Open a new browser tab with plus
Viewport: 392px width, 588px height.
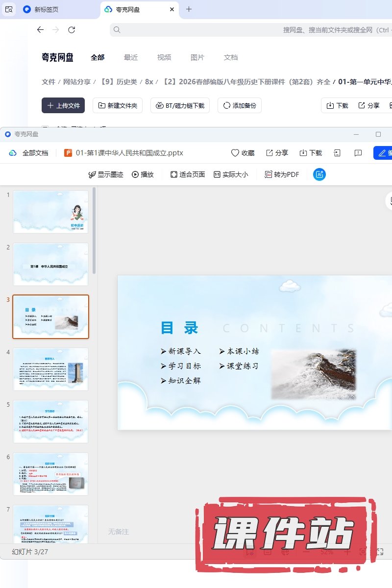[x=189, y=9]
